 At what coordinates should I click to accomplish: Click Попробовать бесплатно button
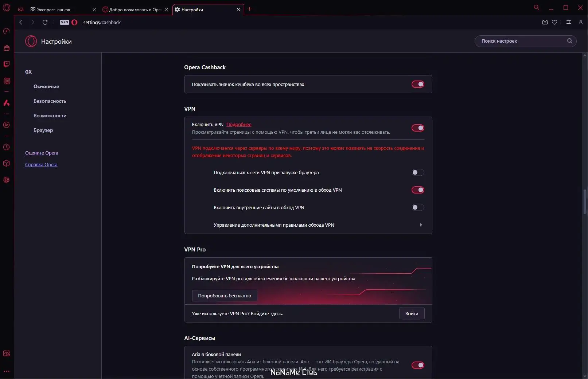click(x=225, y=296)
